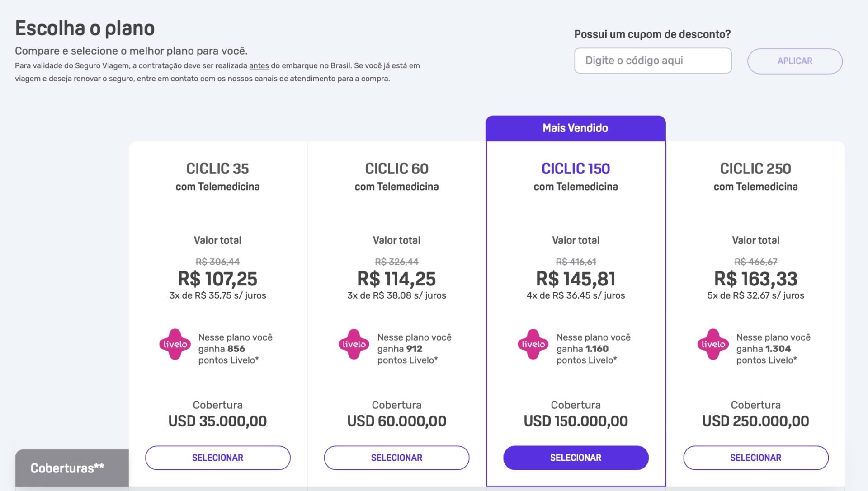Select the CICLIC 35 plan button
868x491 pixels.
tap(217, 458)
